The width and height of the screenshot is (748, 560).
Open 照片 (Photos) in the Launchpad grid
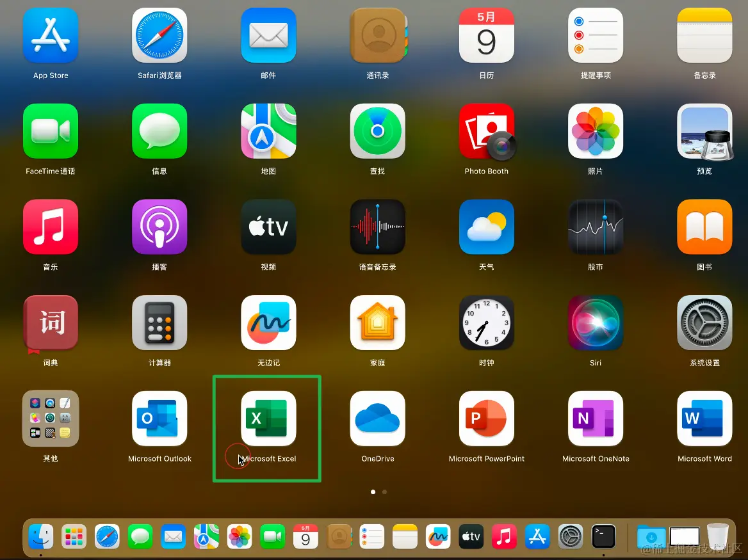[x=596, y=131]
